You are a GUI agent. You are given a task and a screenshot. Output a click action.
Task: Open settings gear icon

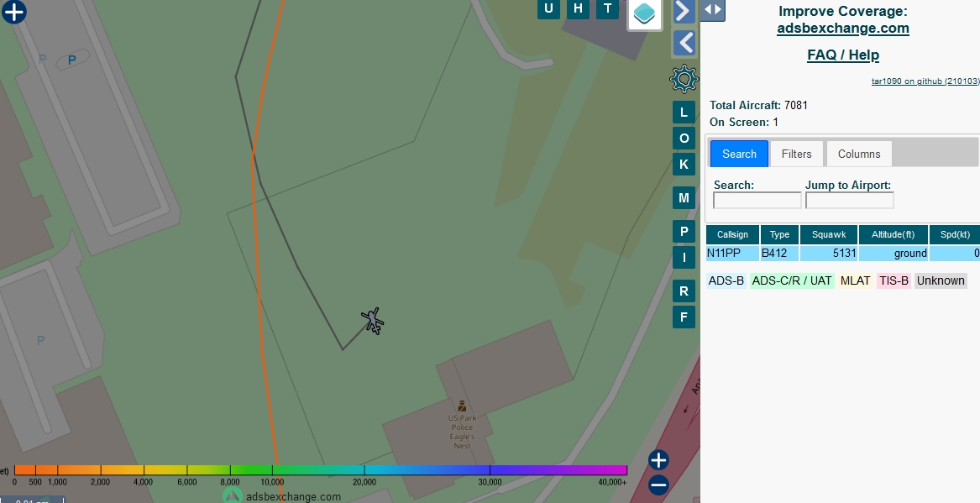[x=684, y=79]
